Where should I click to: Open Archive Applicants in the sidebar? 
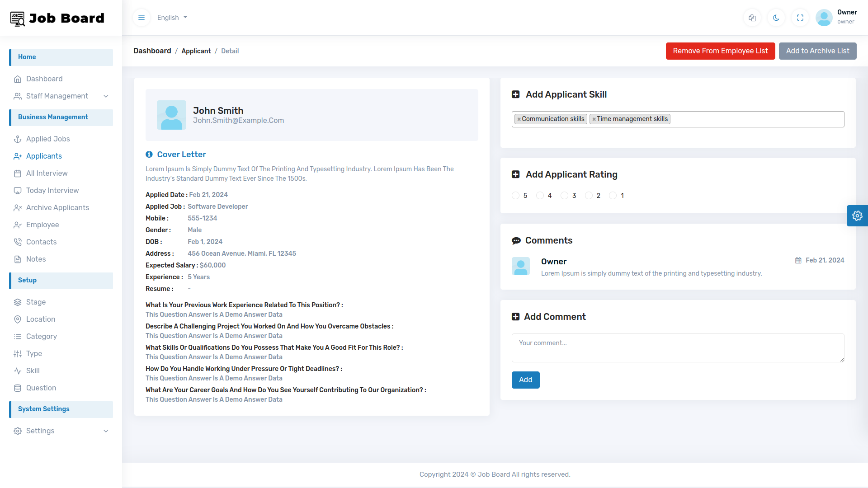coord(57,207)
